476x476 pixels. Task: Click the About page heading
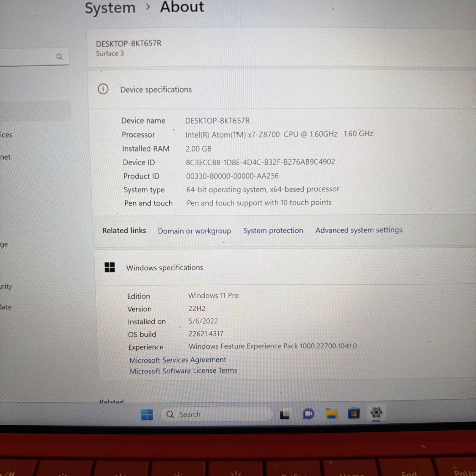(x=182, y=7)
